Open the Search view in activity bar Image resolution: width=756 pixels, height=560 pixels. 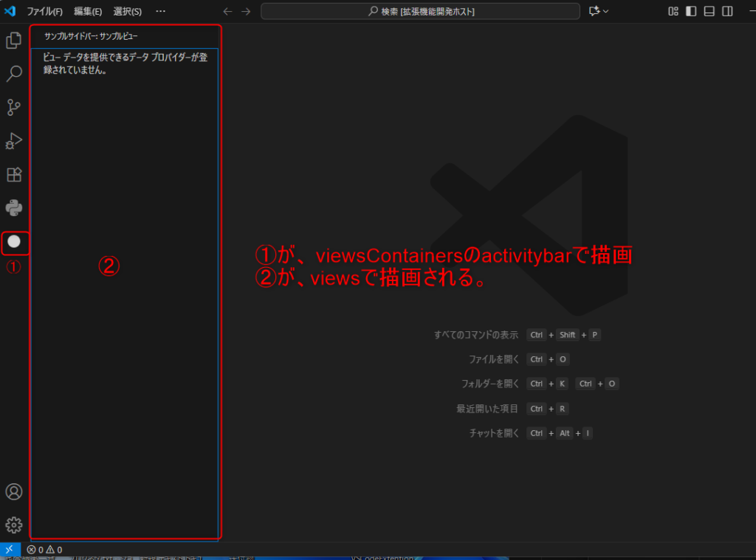13,74
